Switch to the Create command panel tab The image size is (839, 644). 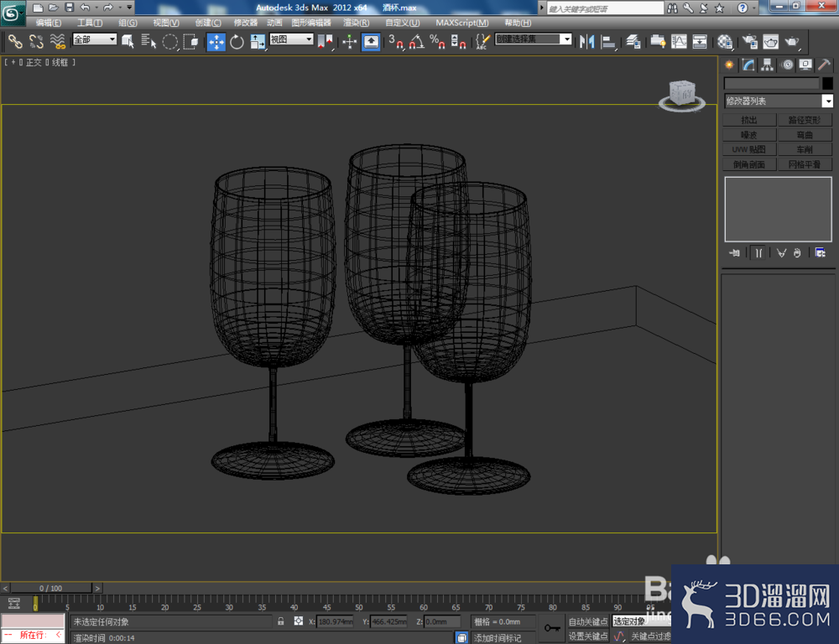[x=729, y=65]
